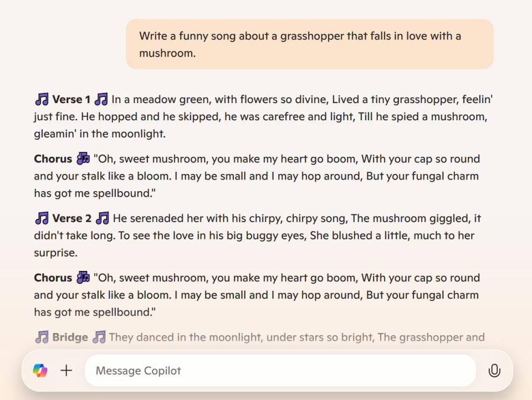Select the first Chorus heading
Image resolution: width=532 pixels, height=400 pixels.
53,159
